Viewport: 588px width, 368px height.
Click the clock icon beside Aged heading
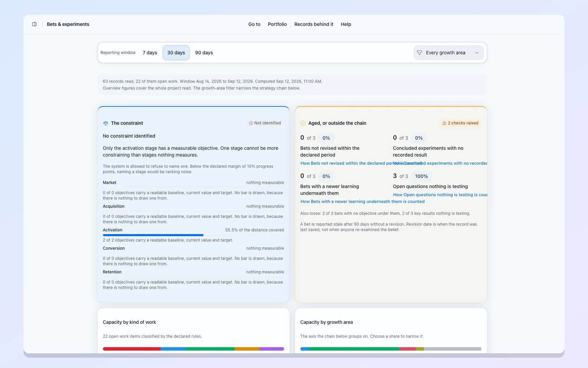tap(303, 123)
